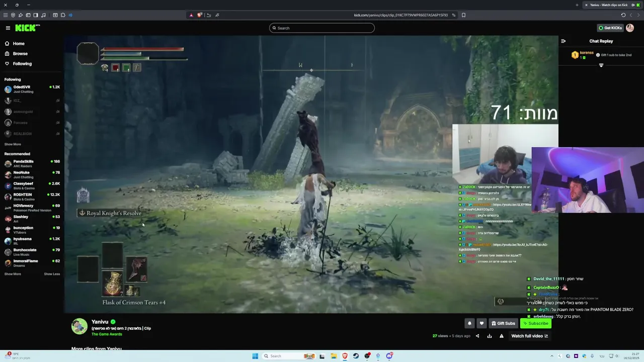Screen dimensions: 644x362
Task: Download this clip
Action: click(490, 336)
